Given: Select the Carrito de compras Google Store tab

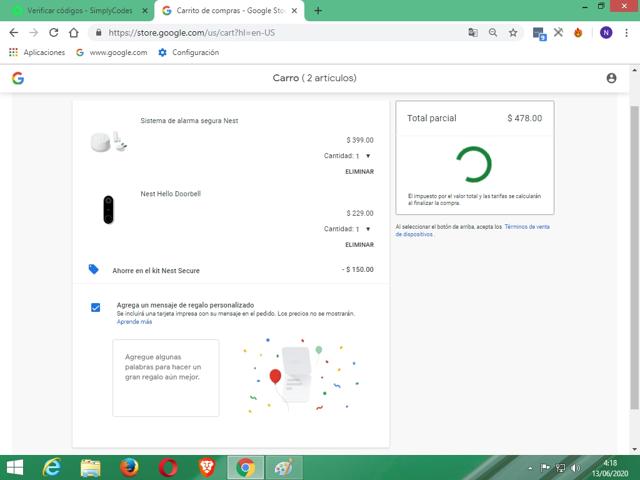Looking at the screenshot, I should click(x=229, y=11).
